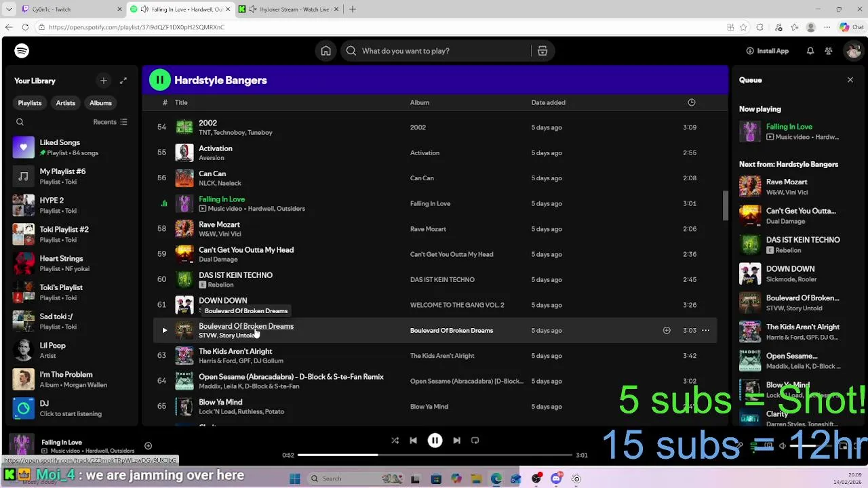Open browser Settings and more menu
This screenshot has width=868, height=488.
point(827,27)
